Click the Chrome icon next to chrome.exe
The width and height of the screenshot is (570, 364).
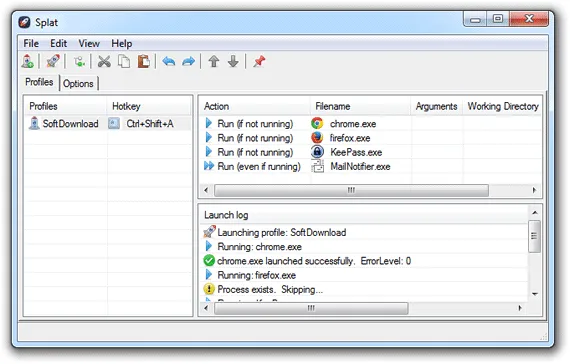[x=317, y=123]
